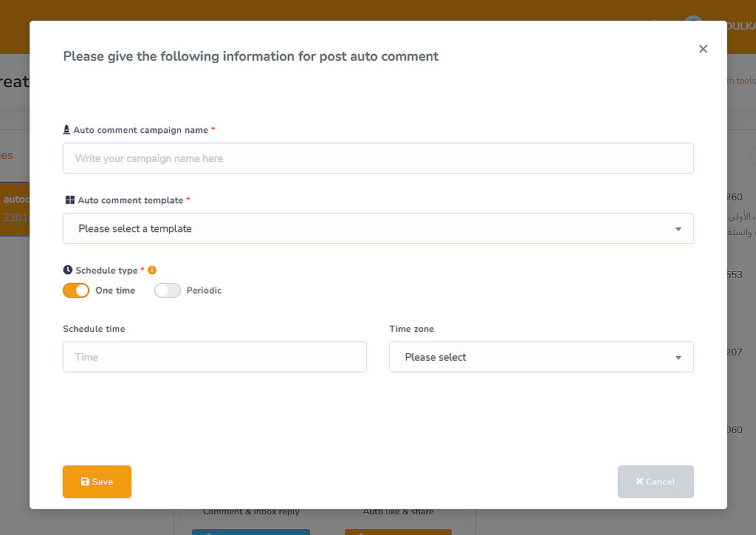Click the pawn icon beside campaign name label
756x535 pixels.
click(x=67, y=130)
